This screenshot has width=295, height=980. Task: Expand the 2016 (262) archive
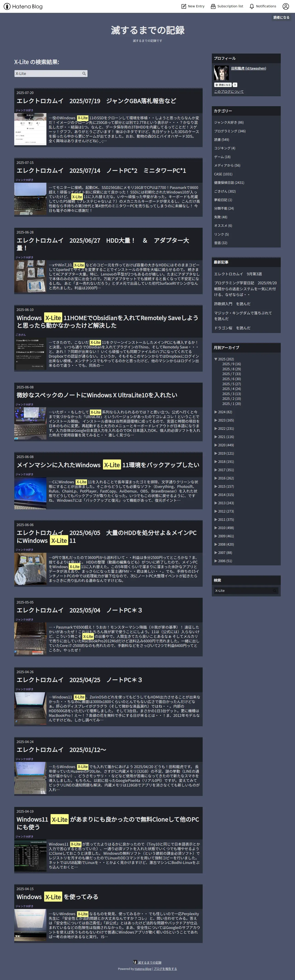tap(216, 478)
